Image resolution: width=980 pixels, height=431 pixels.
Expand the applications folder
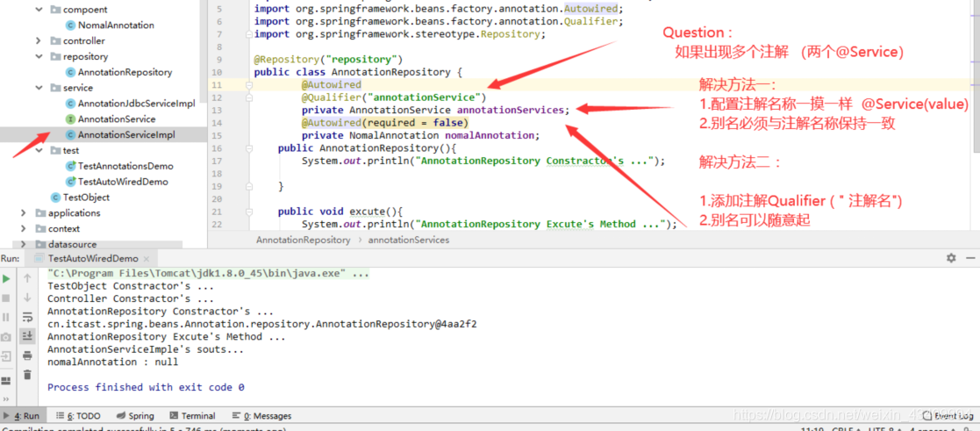25,212
